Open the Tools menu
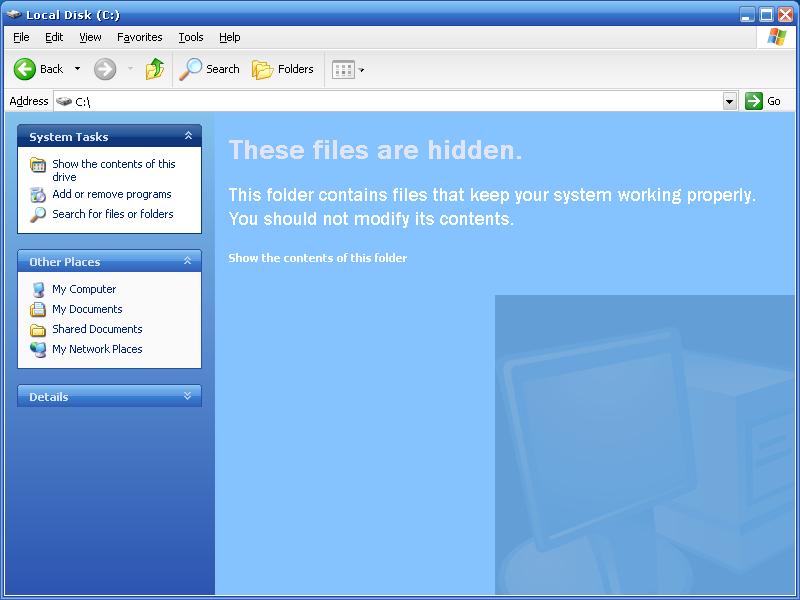The height and width of the screenshot is (600, 800). [191, 37]
